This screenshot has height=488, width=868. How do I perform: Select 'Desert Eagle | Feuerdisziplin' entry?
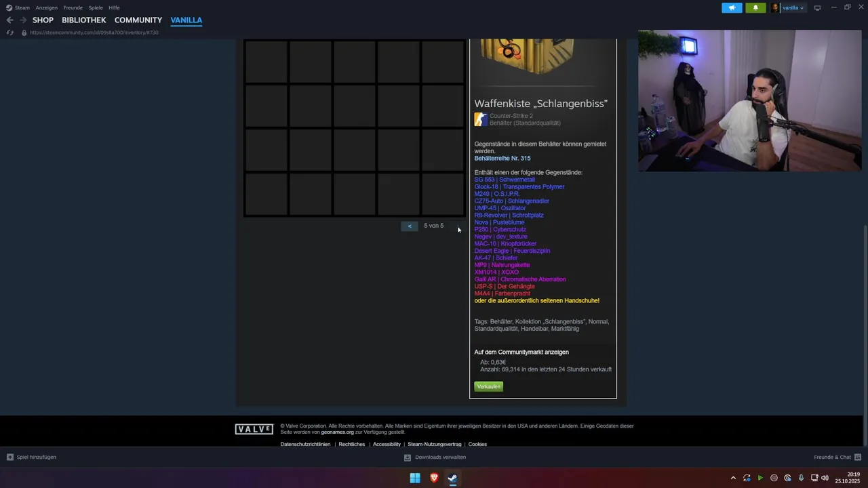(x=512, y=251)
